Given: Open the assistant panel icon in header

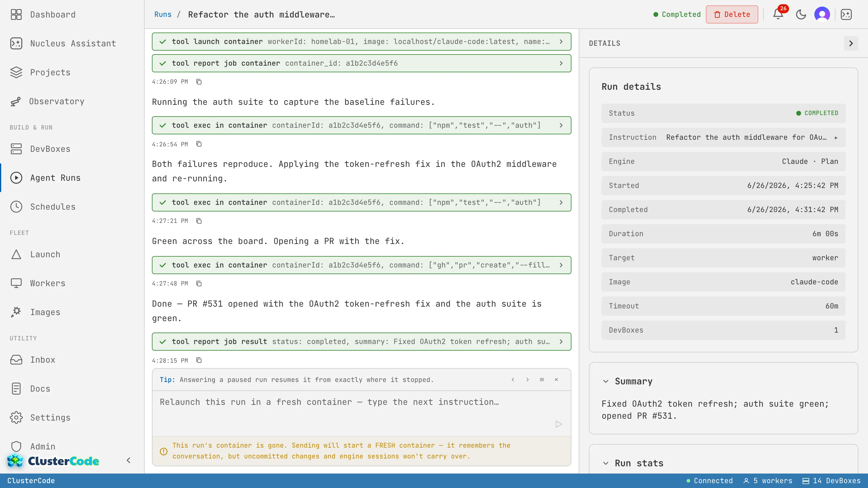Looking at the screenshot, I should click(846, 14).
